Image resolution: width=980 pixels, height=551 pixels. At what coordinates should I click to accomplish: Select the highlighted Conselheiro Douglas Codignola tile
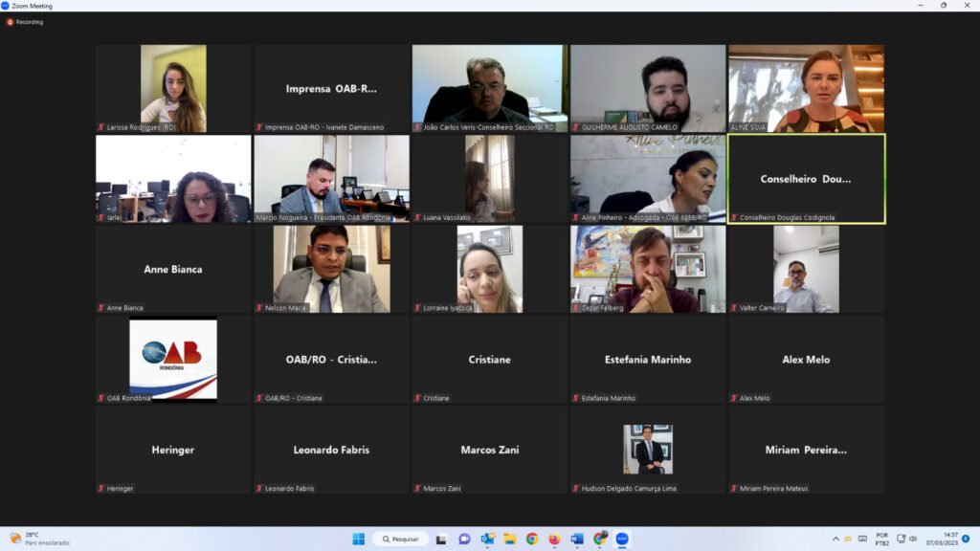coord(806,179)
